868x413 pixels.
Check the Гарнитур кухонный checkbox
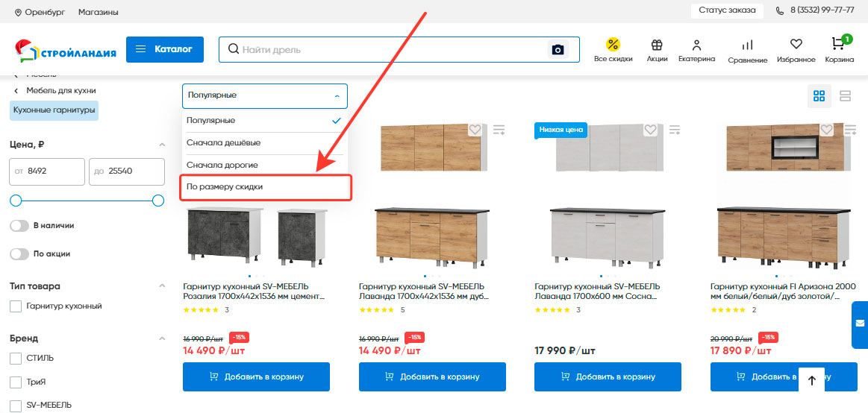click(x=16, y=306)
